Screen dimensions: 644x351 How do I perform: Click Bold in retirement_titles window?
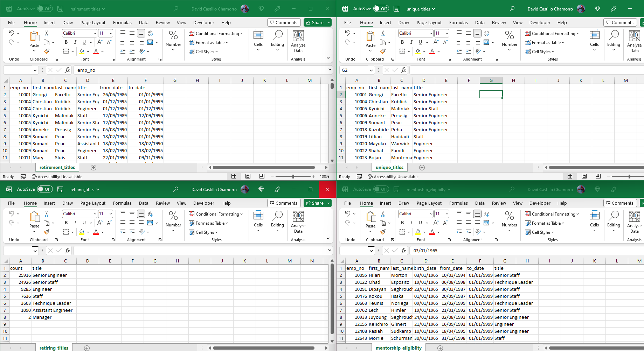tap(66, 42)
